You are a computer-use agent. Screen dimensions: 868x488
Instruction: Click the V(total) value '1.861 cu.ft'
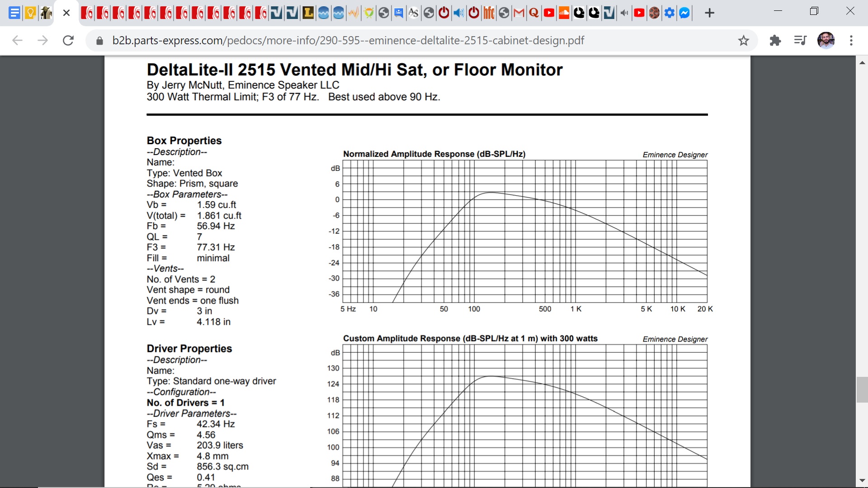click(219, 216)
